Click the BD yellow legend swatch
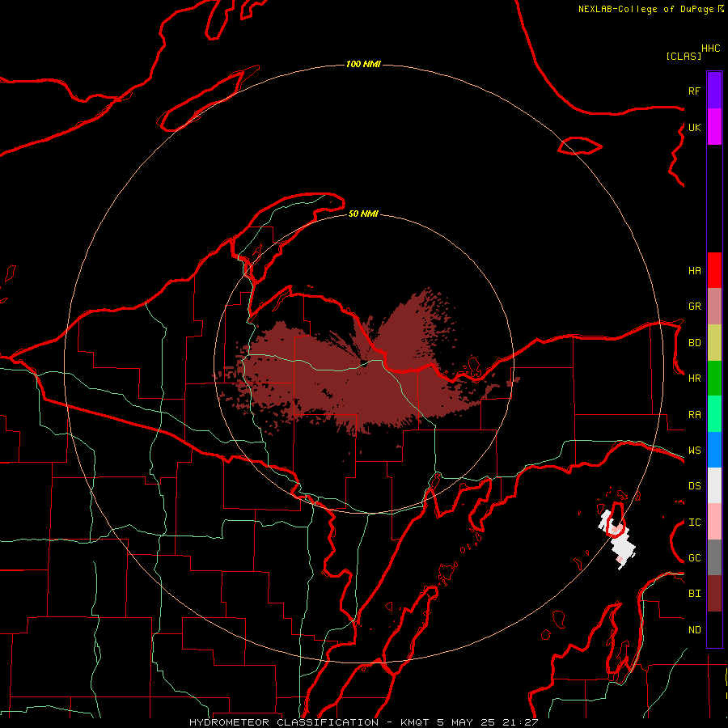The image size is (728, 728). [714, 342]
